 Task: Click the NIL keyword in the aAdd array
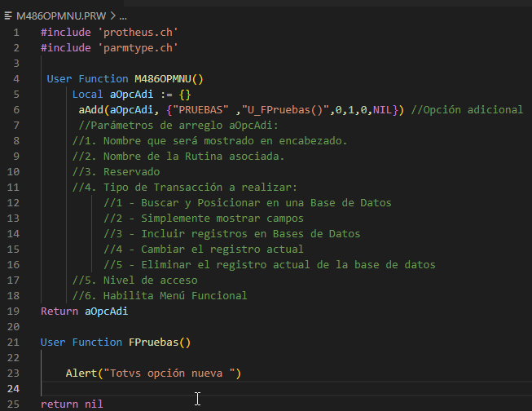(382, 110)
